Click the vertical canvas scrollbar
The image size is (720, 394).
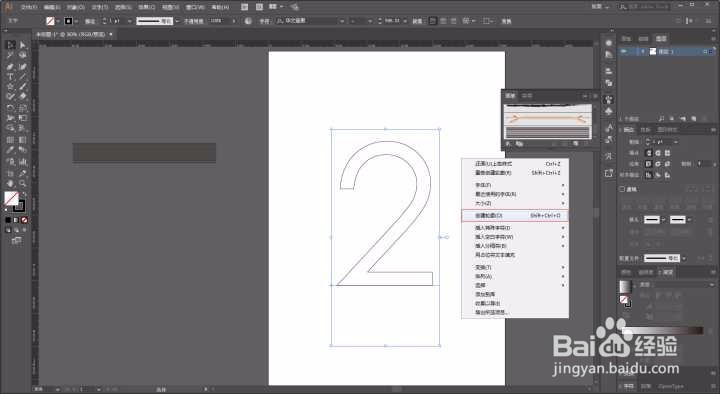(x=597, y=214)
